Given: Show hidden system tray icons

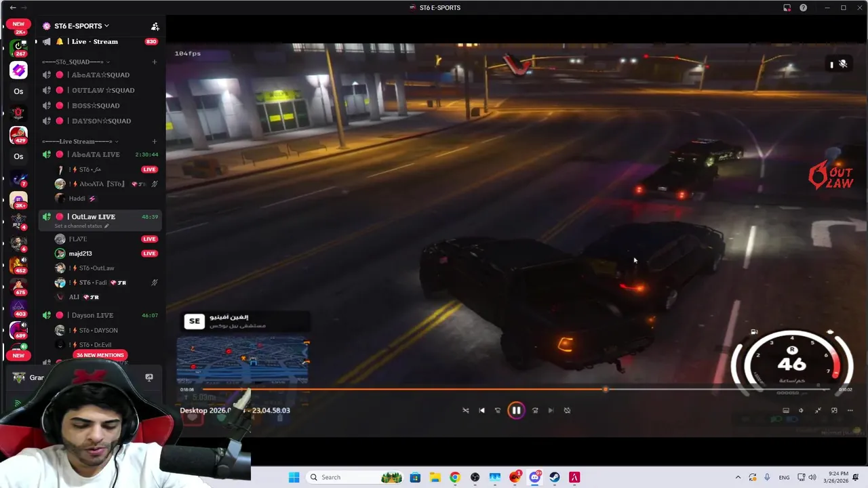Looking at the screenshot, I should (738, 477).
